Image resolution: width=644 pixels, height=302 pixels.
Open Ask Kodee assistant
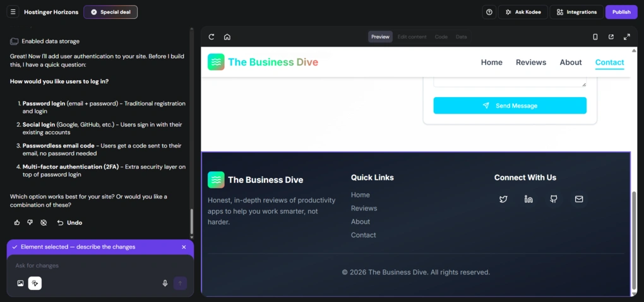523,12
